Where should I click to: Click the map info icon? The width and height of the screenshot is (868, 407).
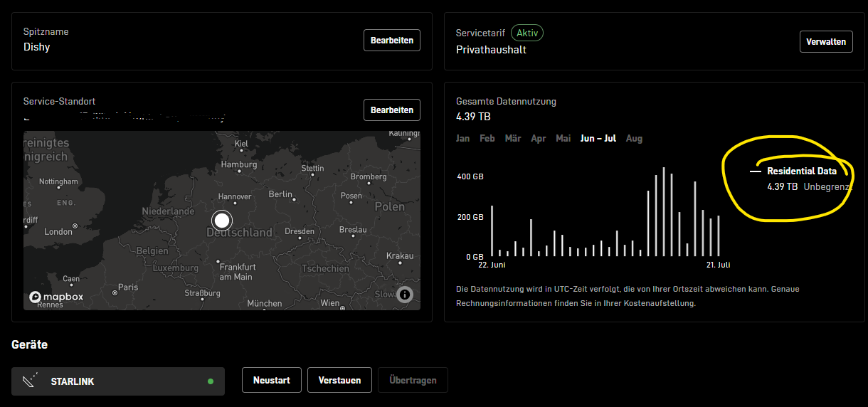[405, 294]
